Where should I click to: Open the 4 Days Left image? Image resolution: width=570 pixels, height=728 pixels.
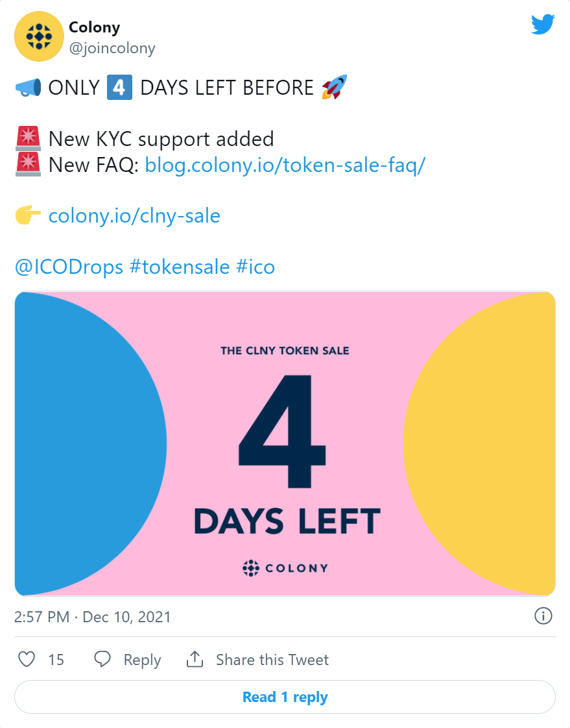[x=285, y=444]
